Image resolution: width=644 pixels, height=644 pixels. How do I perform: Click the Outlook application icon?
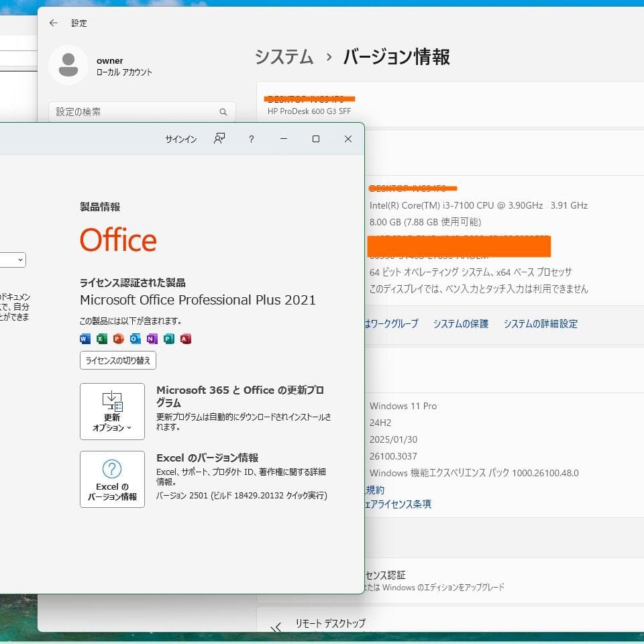pos(135,339)
